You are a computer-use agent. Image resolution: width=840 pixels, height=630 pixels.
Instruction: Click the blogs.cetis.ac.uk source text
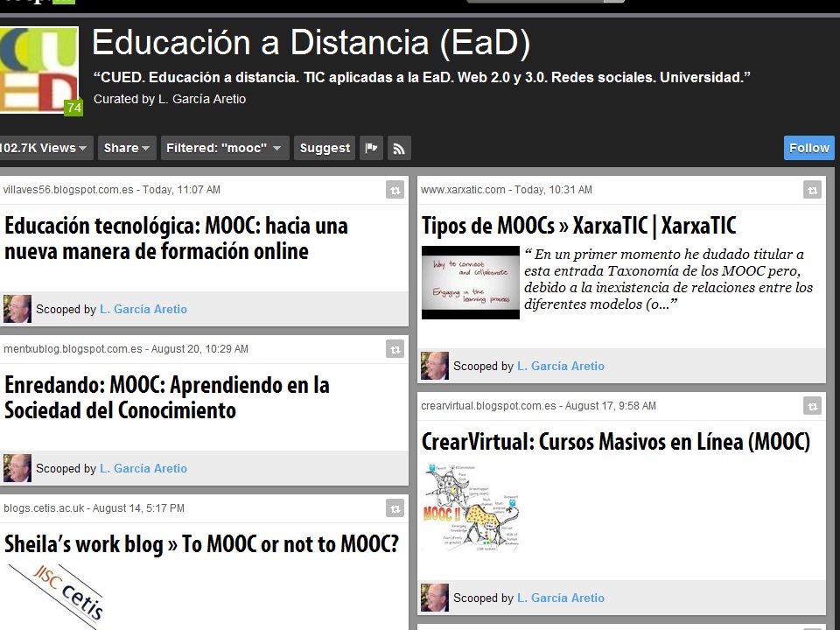(44, 508)
